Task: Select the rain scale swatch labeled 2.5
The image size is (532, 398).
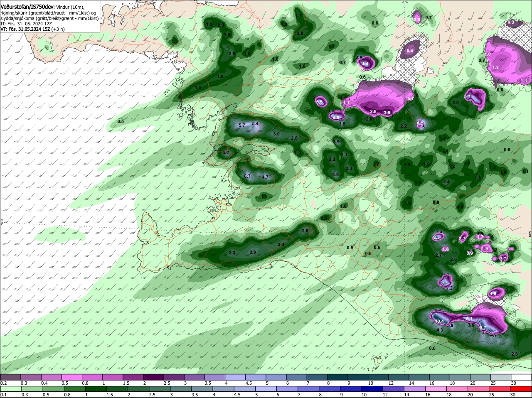Action: coord(160,388)
